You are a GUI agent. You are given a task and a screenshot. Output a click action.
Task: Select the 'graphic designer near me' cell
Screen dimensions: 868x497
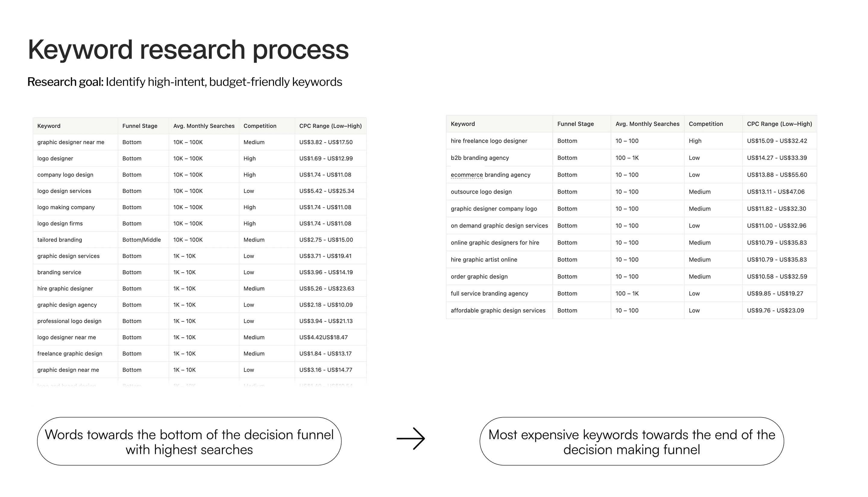[71, 142]
